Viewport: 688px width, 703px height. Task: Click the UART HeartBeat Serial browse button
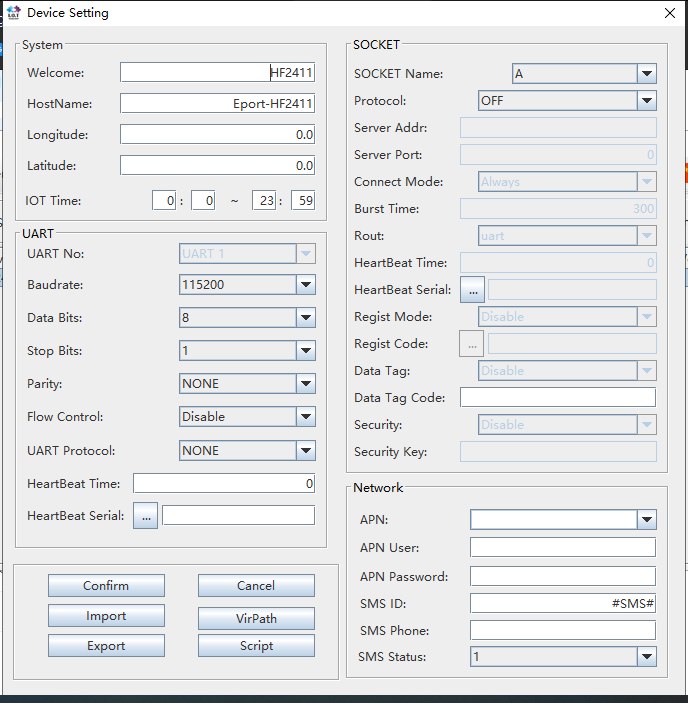[x=145, y=516]
